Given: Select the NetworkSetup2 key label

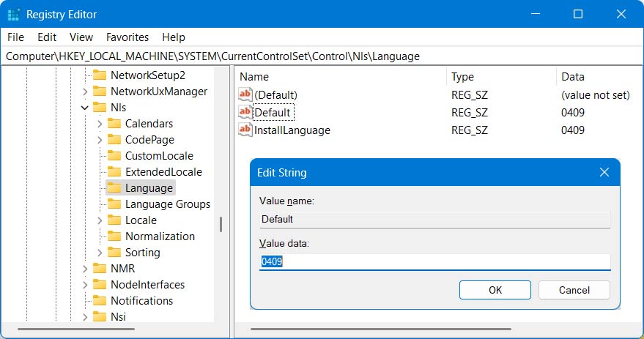Looking at the screenshot, I should point(148,75).
